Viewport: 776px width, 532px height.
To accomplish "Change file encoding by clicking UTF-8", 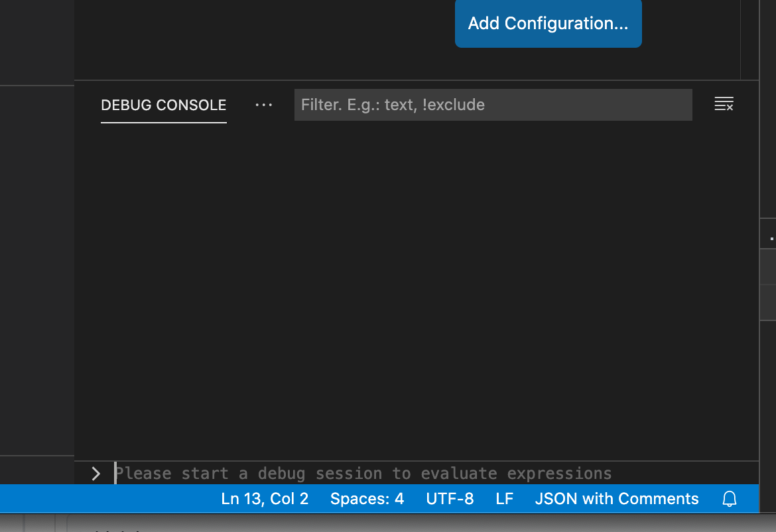I will pyautogui.click(x=450, y=499).
